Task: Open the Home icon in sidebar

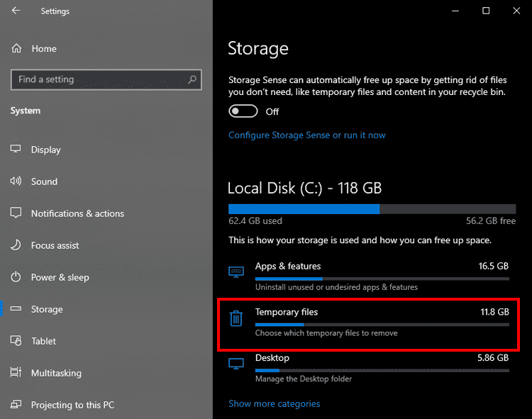Action: [x=16, y=48]
